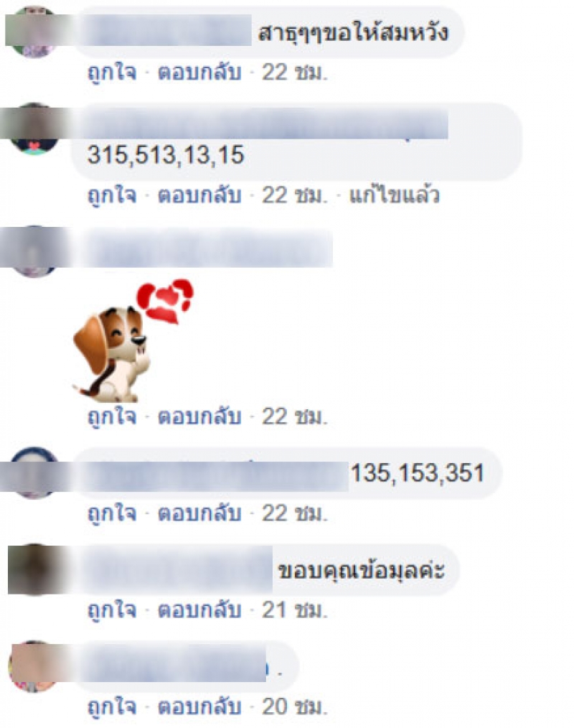
Task: View edit history via แก้ไขแล้ว
Action: coord(394,194)
